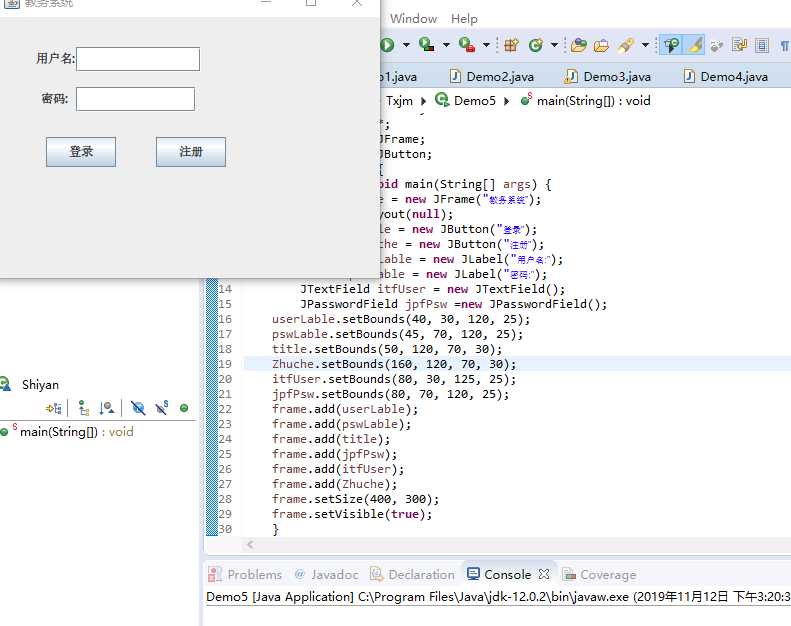
Task: Click Focus on Active Task outline icon
Action: point(54,408)
